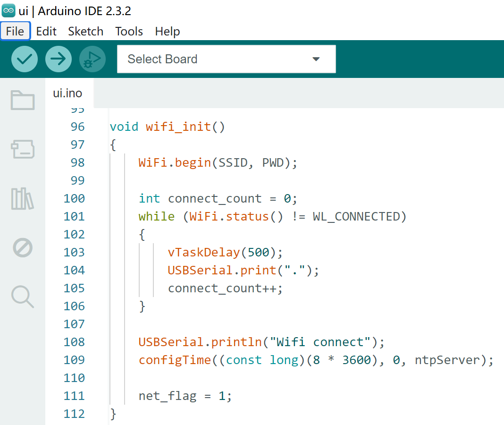Image resolution: width=504 pixels, height=425 pixels.
Task: Open the File menu
Action: [15, 31]
